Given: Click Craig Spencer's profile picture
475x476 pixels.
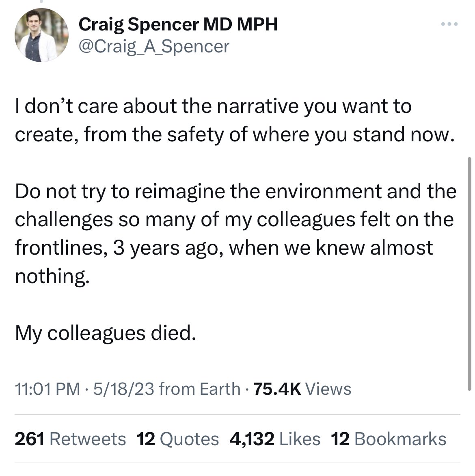Looking at the screenshot, I should click(x=41, y=35).
